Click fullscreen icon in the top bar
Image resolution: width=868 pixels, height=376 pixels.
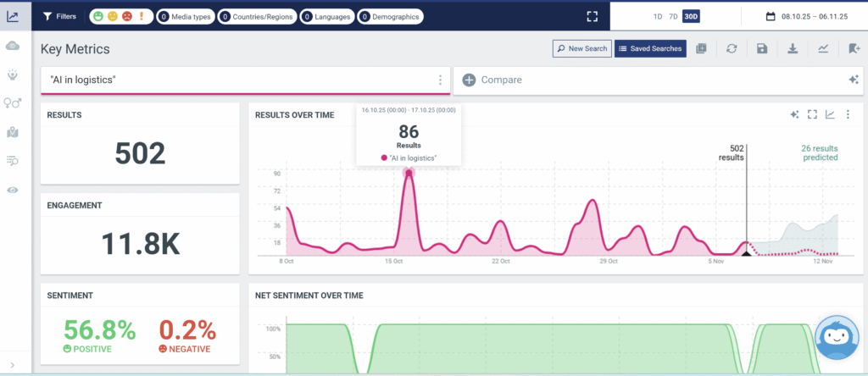(x=593, y=16)
